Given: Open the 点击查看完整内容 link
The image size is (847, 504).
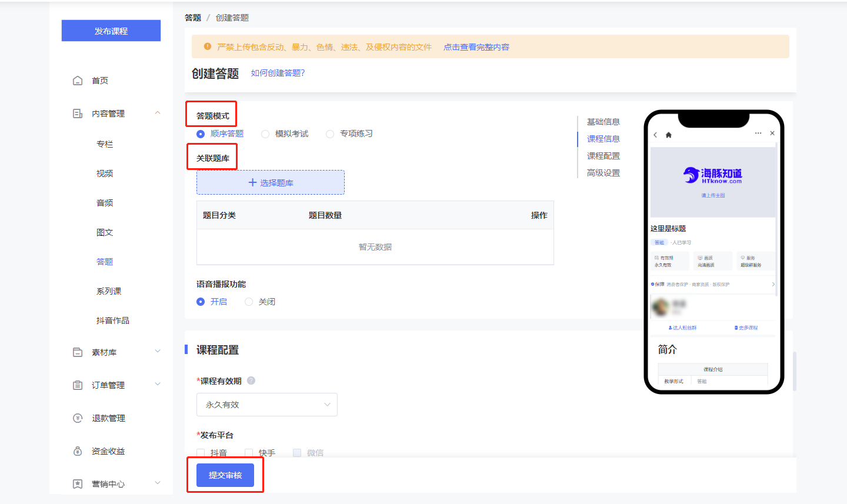Looking at the screenshot, I should [x=476, y=47].
